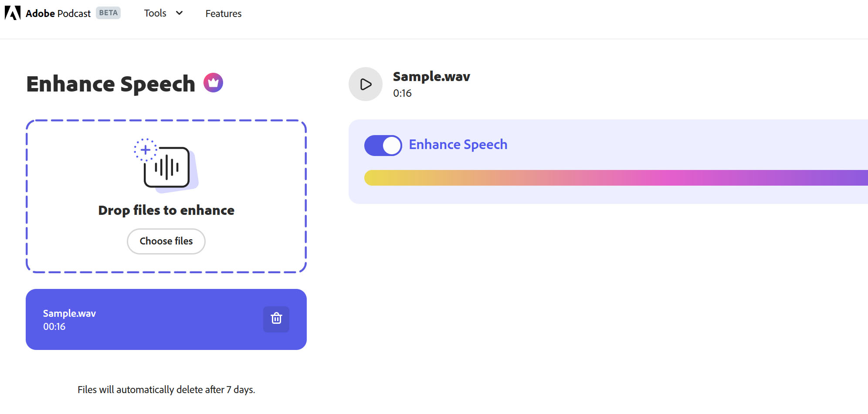Click the Enhance Speech heading
The image size is (868, 414).
pos(111,84)
